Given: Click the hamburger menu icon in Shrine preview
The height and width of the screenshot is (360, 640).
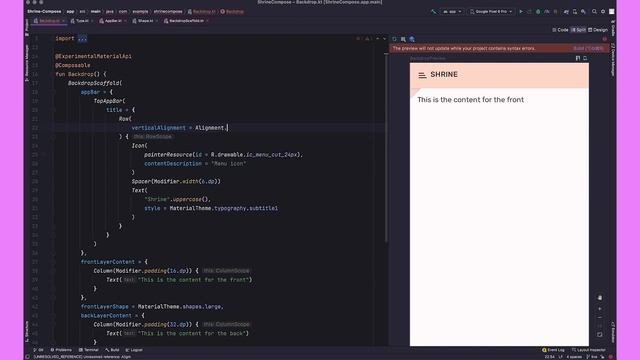Looking at the screenshot, I should click(x=422, y=75).
